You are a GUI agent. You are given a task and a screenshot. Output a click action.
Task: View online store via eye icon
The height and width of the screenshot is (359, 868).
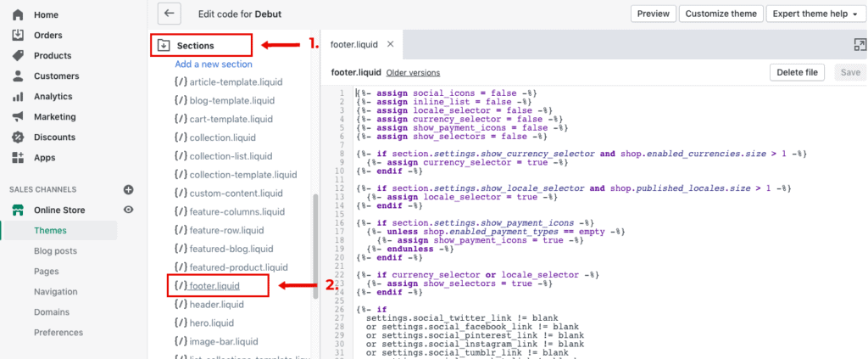click(x=129, y=210)
